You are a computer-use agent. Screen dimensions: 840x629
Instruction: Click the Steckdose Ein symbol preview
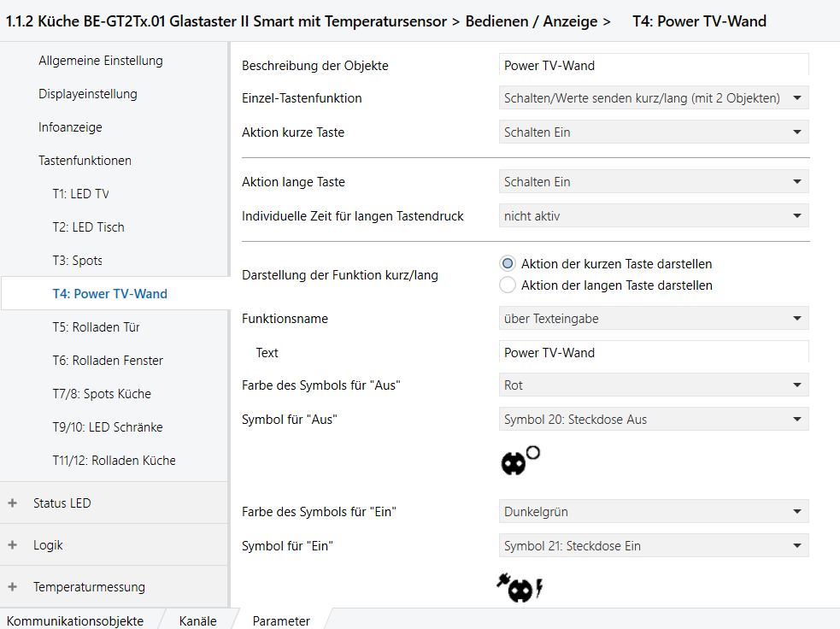(x=520, y=588)
